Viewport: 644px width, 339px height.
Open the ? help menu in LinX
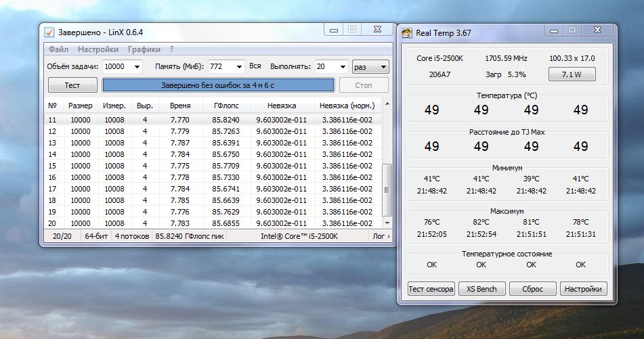tap(171, 49)
